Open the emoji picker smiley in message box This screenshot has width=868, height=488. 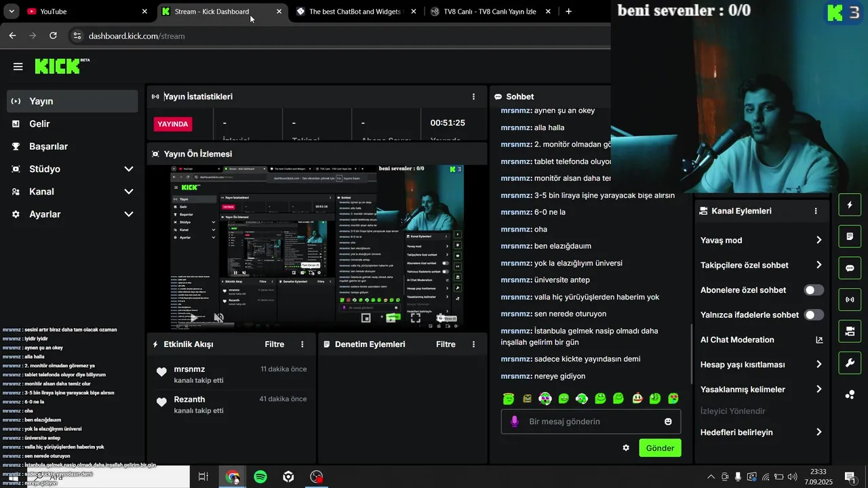tap(668, 422)
